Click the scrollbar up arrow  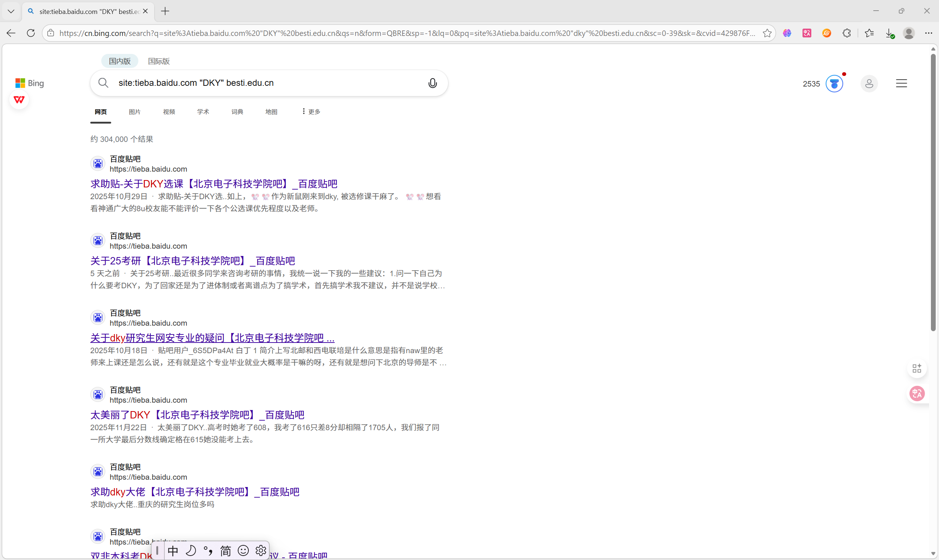click(x=933, y=48)
